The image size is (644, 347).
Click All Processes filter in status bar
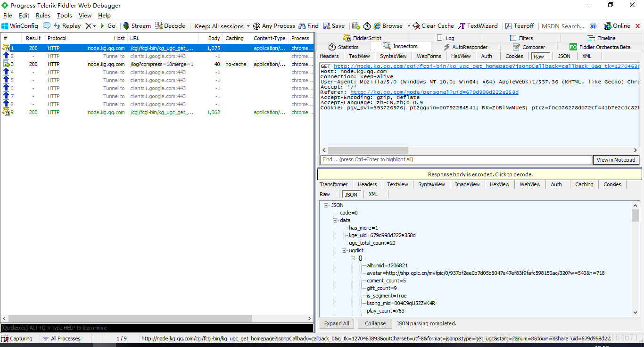pyautogui.click(x=62, y=339)
